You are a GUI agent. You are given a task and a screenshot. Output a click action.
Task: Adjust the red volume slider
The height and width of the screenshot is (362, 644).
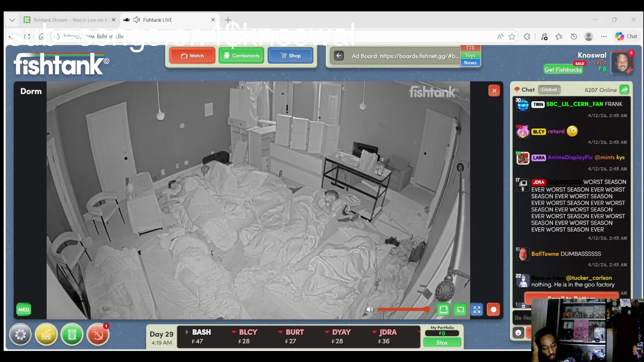[403, 310]
